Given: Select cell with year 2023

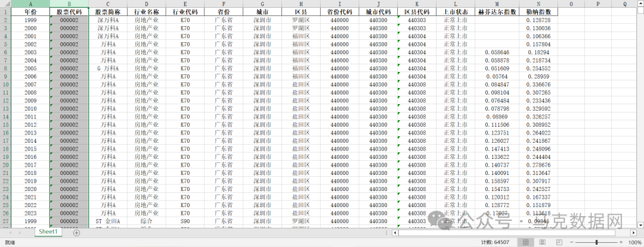Looking at the screenshot, I should click(x=30, y=214).
